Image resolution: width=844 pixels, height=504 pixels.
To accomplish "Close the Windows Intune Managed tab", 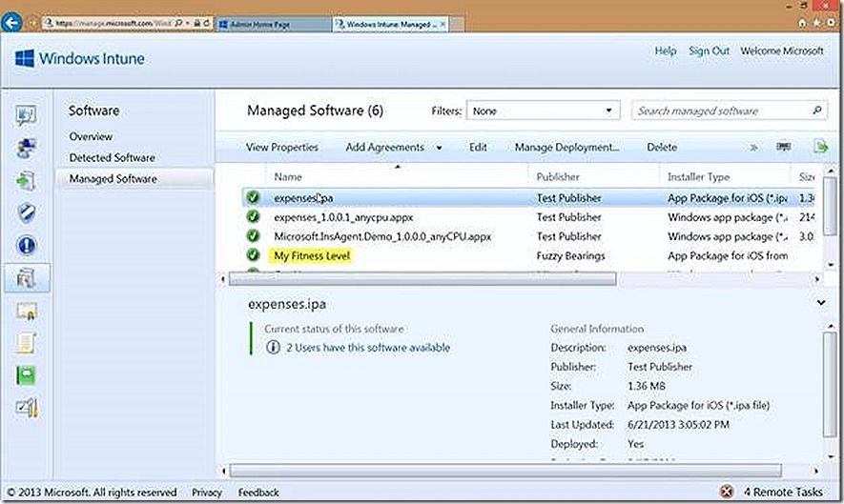I will [x=443, y=24].
